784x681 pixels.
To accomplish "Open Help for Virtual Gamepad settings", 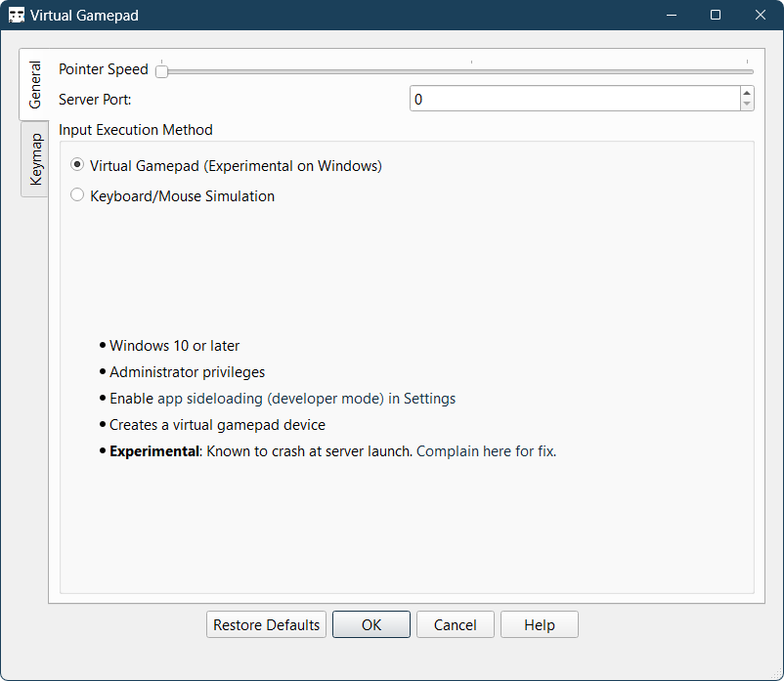I will click(539, 625).
